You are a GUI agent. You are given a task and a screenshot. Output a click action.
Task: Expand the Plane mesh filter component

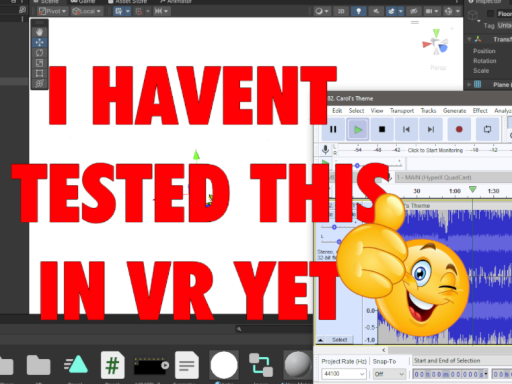(x=469, y=85)
